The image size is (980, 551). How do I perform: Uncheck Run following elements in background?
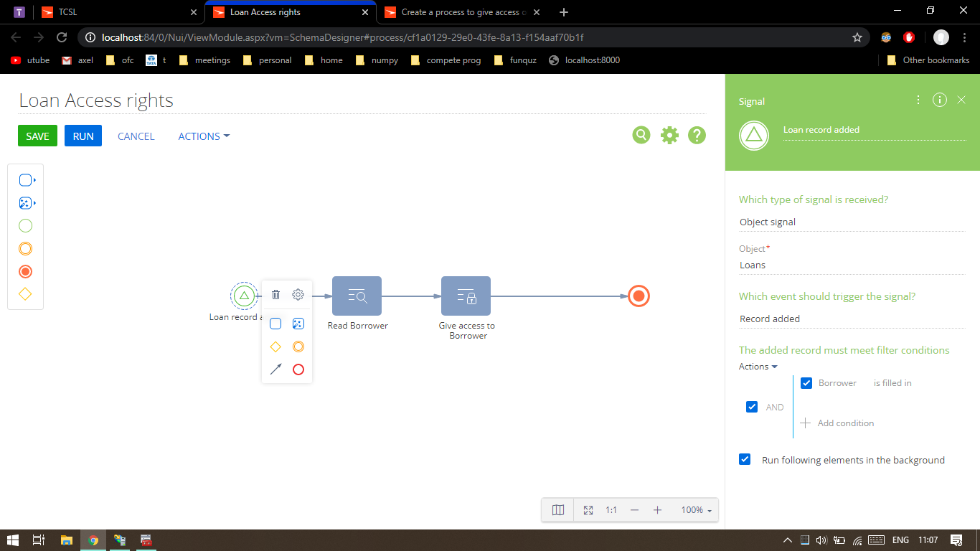(745, 459)
